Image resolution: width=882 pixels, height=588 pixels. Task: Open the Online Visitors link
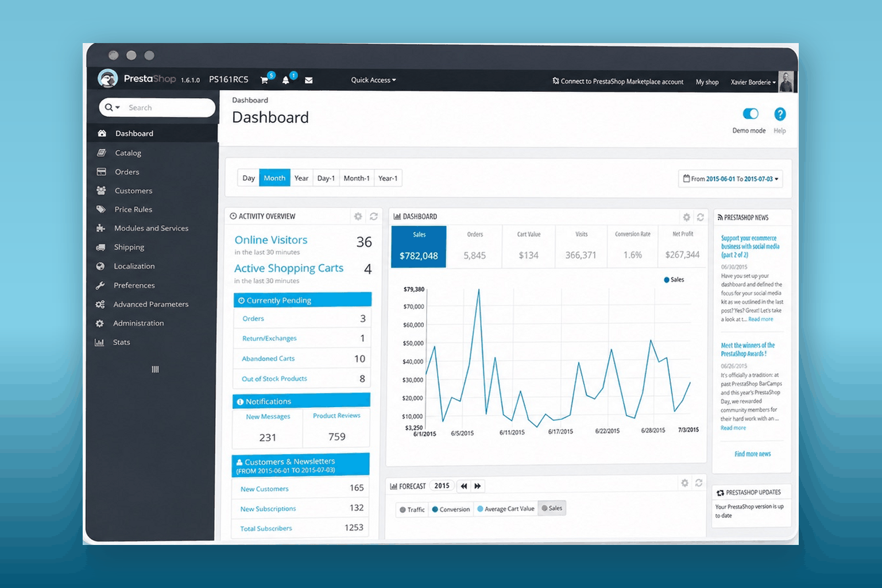coord(271,240)
